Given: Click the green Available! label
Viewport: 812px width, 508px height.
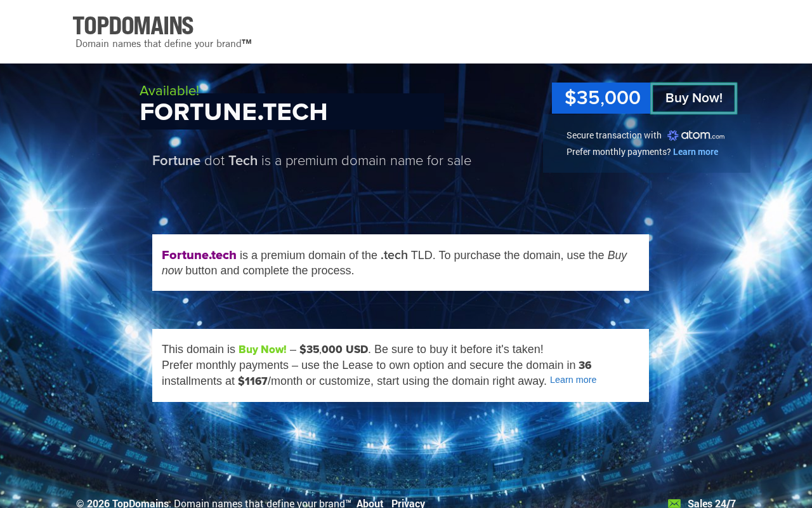Looking at the screenshot, I should [x=169, y=91].
